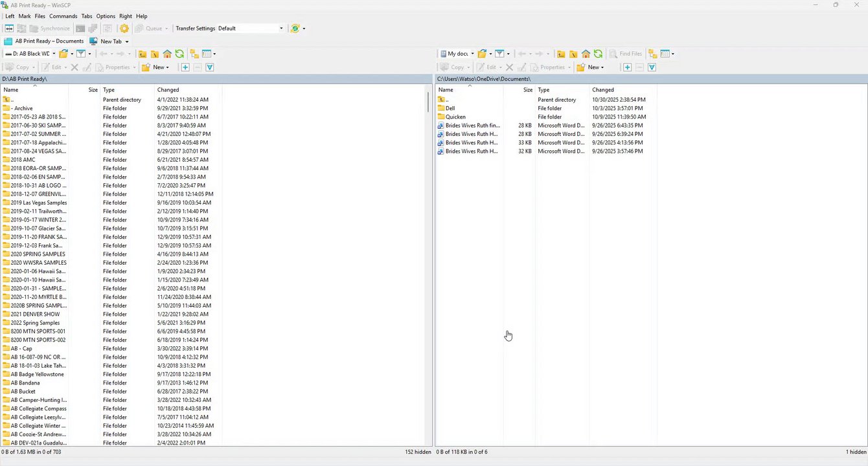Click the selection filter triangle icon in right panel
This screenshot has width=868, height=466.
click(x=652, y=67)
